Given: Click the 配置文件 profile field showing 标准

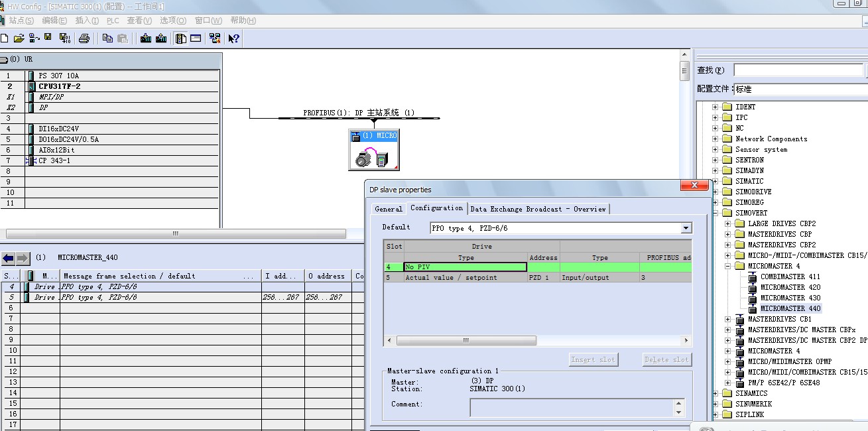Looking at the screenshot, I should point(800,89).
